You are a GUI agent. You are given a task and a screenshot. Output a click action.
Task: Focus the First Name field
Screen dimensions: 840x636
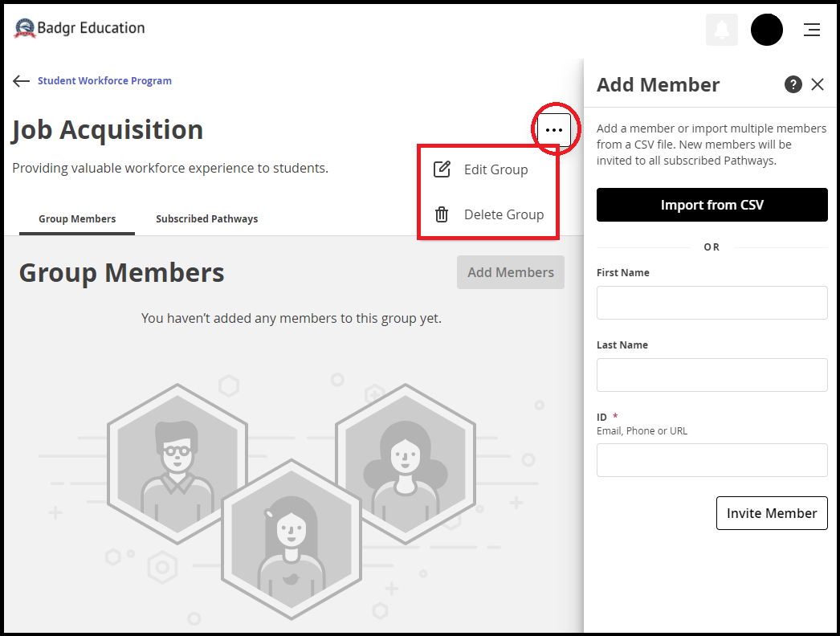(x=712, y=303)
